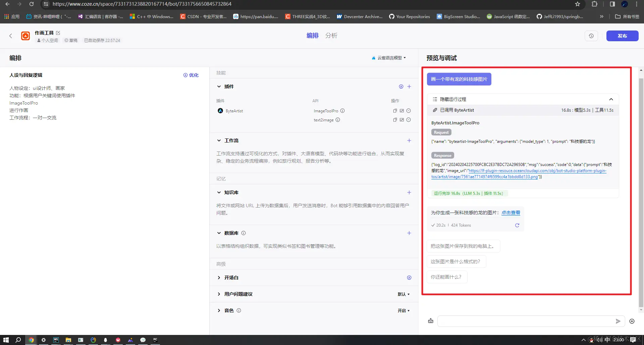Click the ByteArtist plugin logo
Screen dimensions: 644x345
tap(220, 111)
